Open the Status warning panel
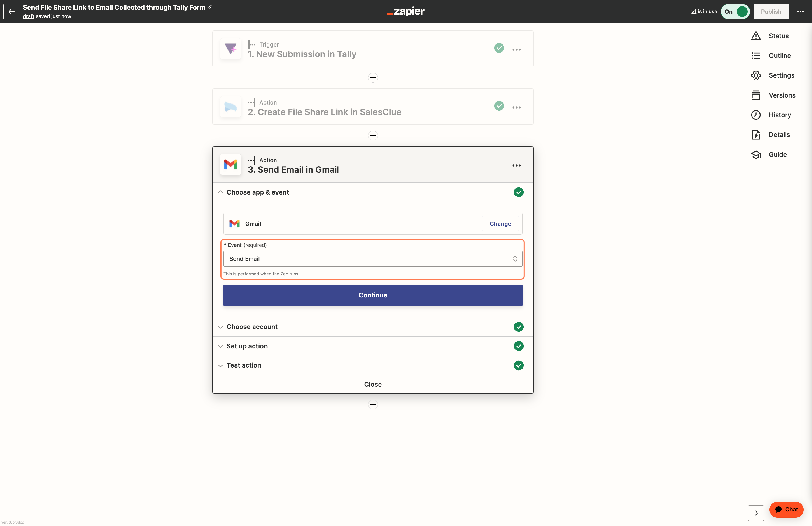This screenshot has width=812, height=526. click(x=756, y=36)
